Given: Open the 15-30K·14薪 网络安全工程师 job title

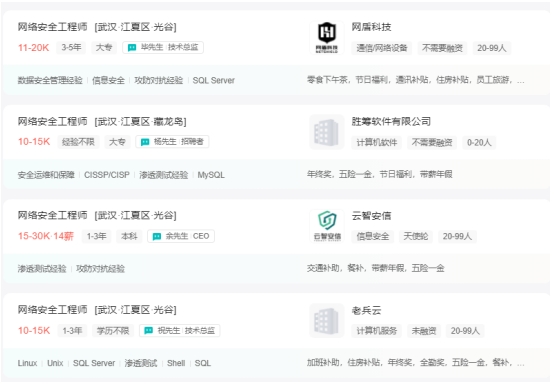Looking at the screenshot, I should click(52, 215).
